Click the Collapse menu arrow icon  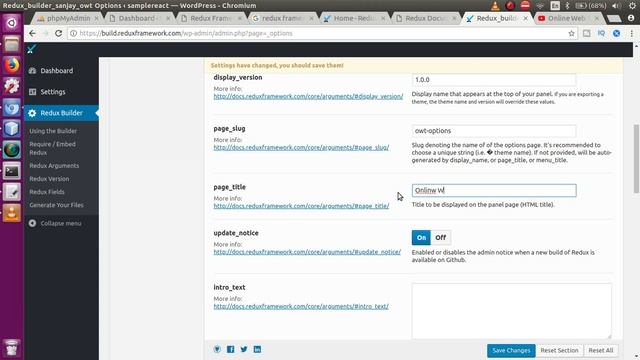tap(33, 223)
